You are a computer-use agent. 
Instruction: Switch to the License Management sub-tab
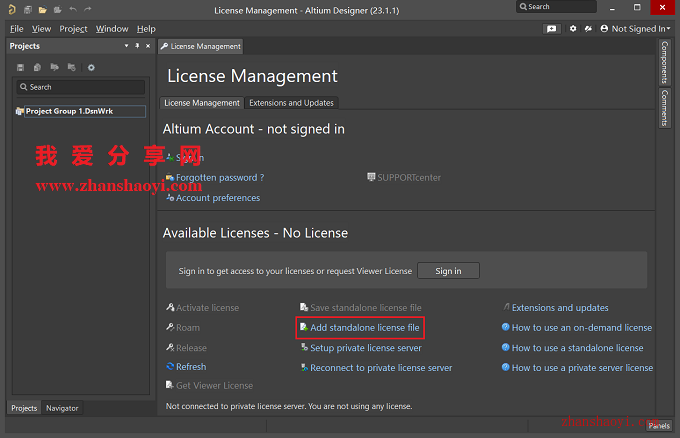[x=202, y=103]
